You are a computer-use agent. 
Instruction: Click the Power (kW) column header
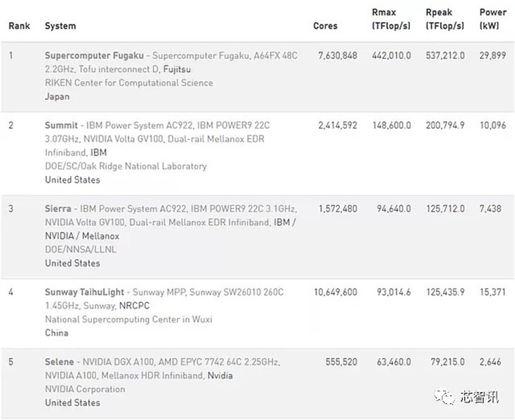492,20
